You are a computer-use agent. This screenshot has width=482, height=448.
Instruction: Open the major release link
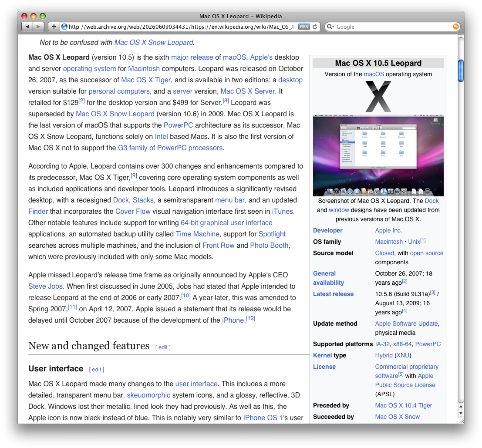[x=192, y=57]
